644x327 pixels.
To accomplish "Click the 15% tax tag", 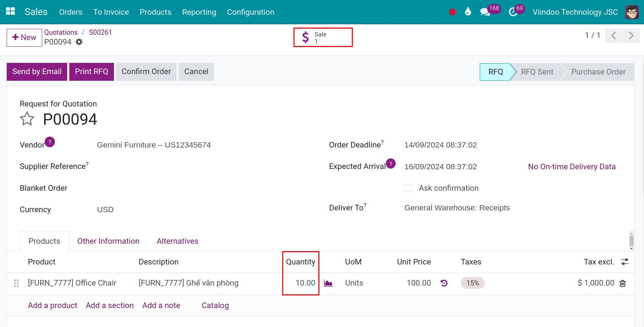I will [473, 283].
